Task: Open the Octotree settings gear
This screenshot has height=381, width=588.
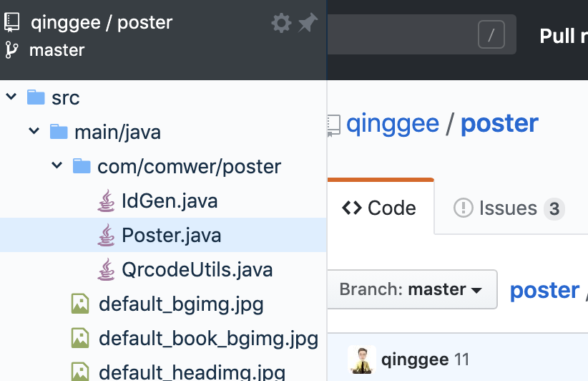Action: [x=281, y=24]
